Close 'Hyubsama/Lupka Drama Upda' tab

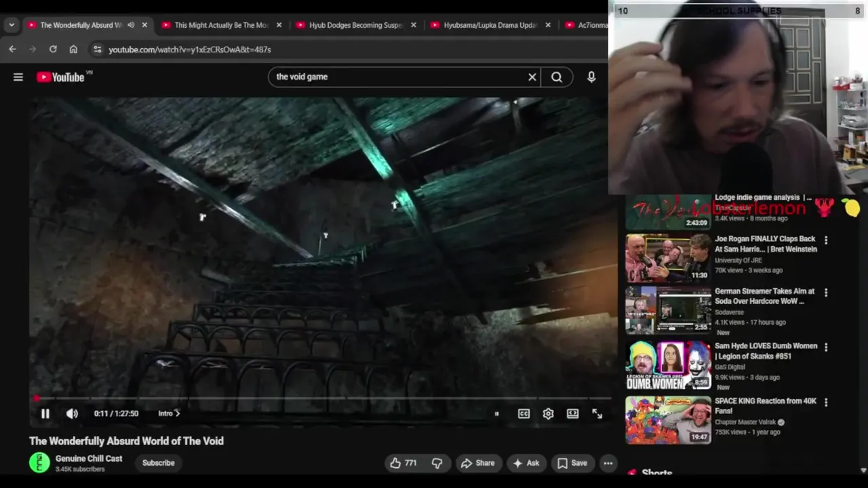(x=548, y=25)
